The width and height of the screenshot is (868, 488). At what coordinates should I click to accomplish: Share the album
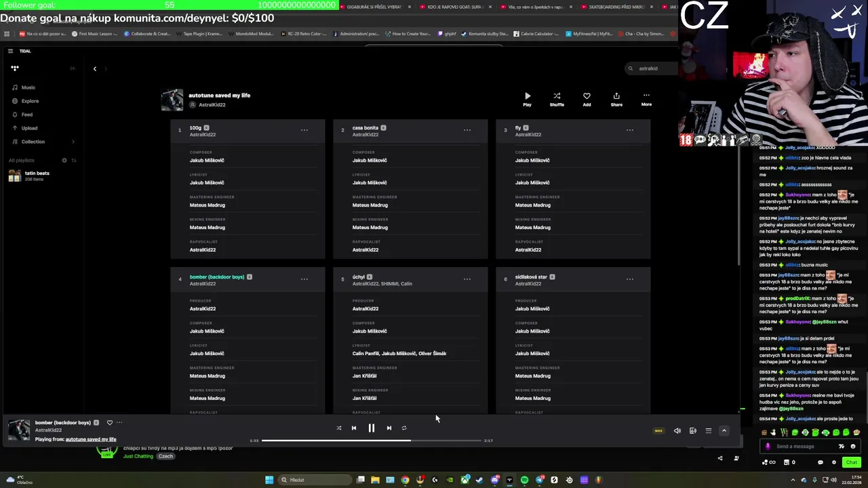coord(616,99)
